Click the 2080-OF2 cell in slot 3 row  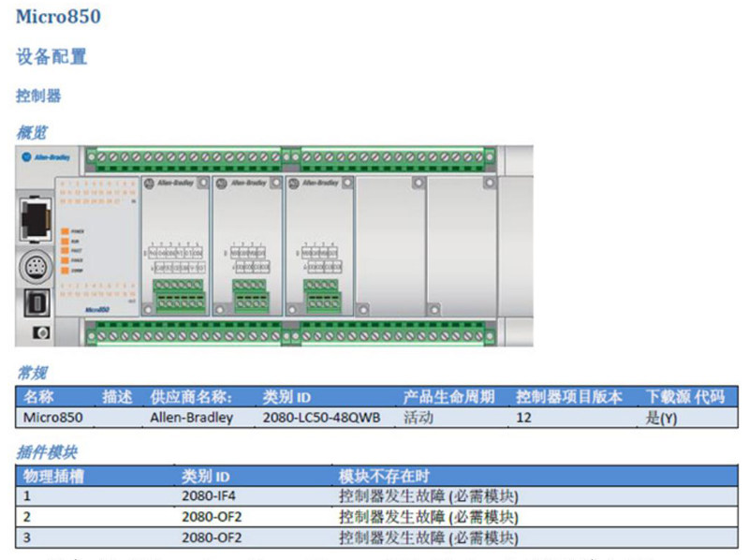pos(212,538)
